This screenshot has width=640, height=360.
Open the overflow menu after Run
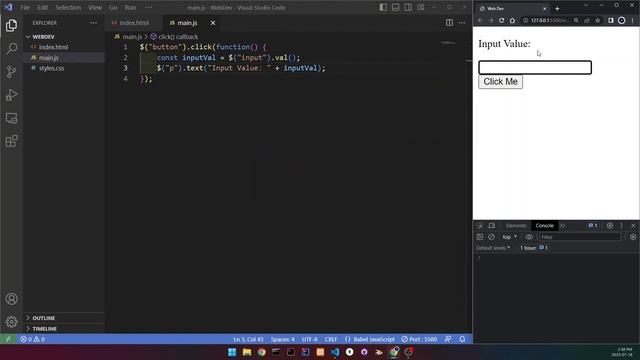pyautogui.click(x=149, y=7)
